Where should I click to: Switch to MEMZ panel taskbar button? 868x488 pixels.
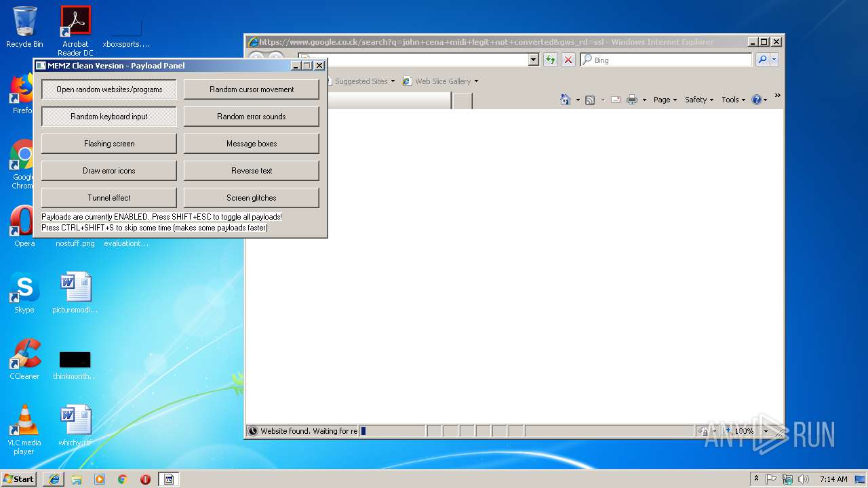[x=169, y=479]
